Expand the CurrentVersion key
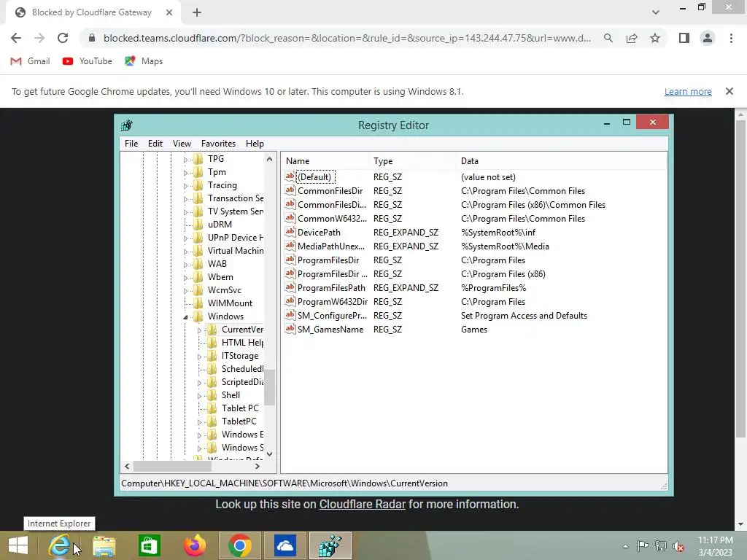Image resolution: width=747 pixels, height=560 pixels. [x=200, y=330]
